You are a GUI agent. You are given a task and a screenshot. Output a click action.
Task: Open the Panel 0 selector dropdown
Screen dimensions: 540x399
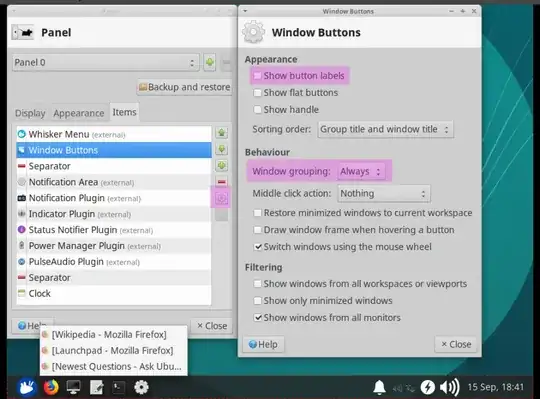(x=106, y=62)
